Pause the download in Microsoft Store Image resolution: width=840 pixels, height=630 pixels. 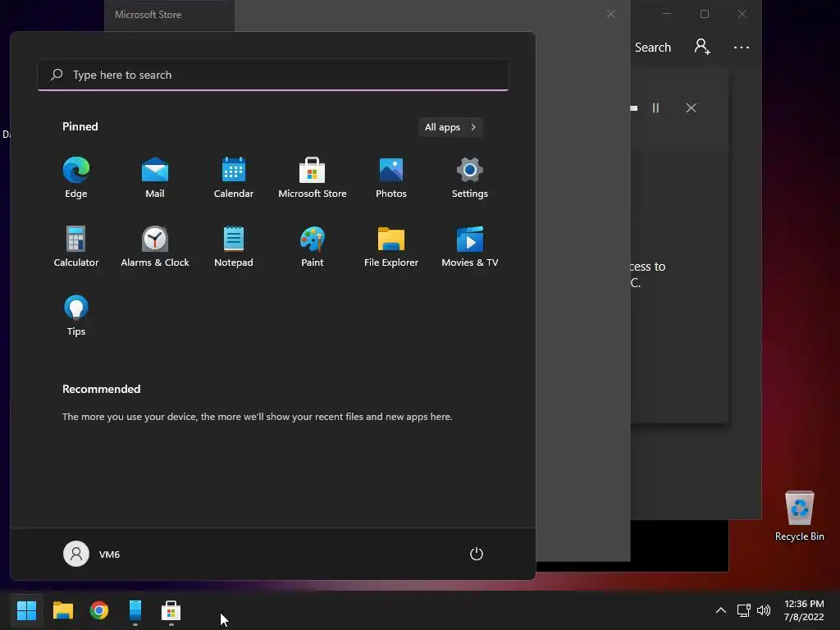[x=655, y=107]
